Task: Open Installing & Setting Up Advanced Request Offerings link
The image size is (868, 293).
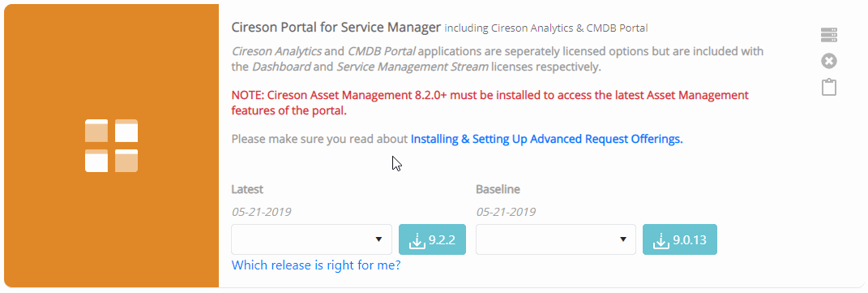Action: (x=547, y=139)
